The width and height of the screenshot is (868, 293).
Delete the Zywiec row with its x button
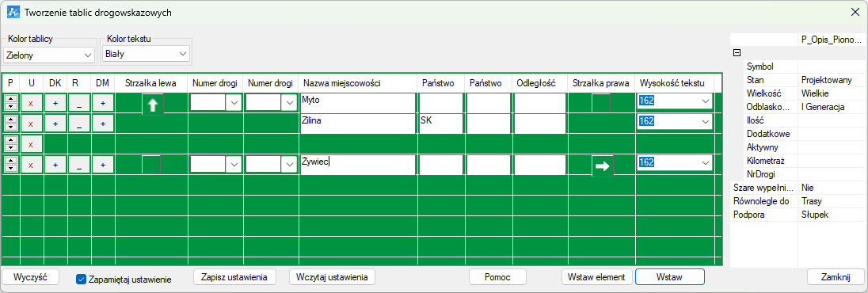click(31, 165)
